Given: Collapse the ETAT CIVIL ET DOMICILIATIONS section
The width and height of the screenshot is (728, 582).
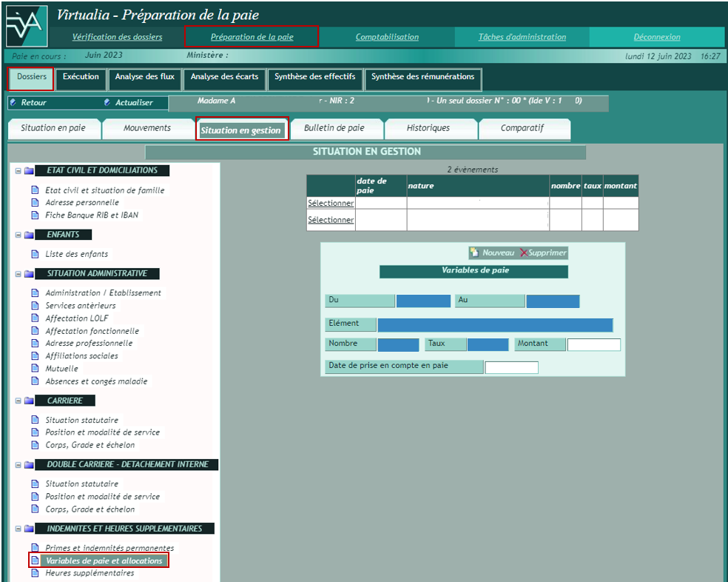Looking at the screenshot, I should point(17,171).
